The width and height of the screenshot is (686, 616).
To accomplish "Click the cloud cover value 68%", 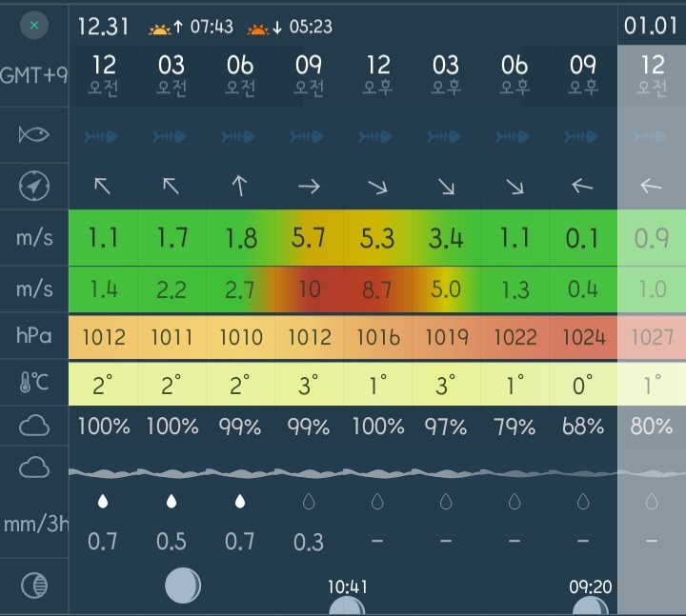I will 583,427.
